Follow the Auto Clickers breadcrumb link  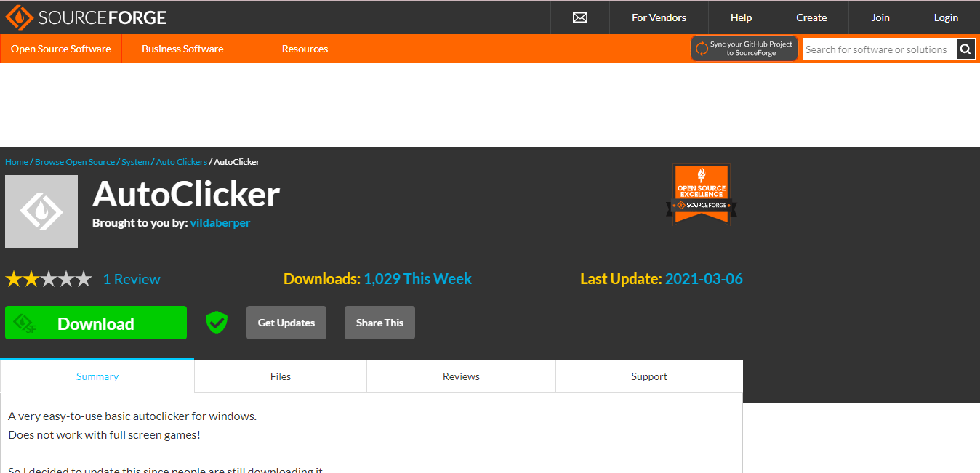181,162
